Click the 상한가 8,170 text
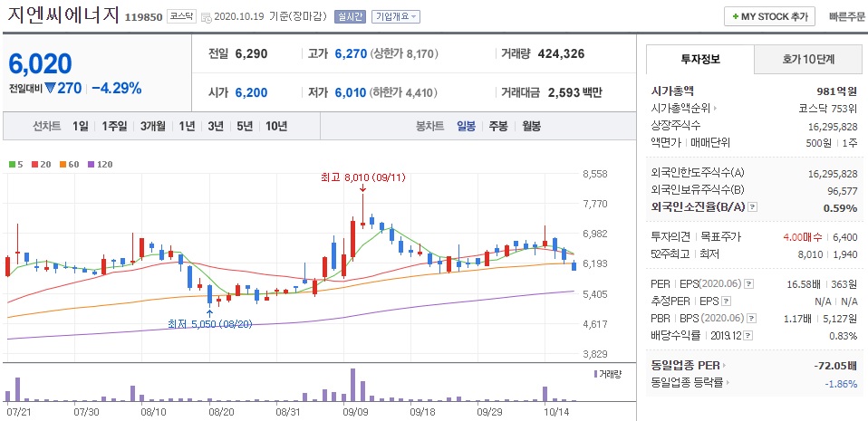 point(404,53)
